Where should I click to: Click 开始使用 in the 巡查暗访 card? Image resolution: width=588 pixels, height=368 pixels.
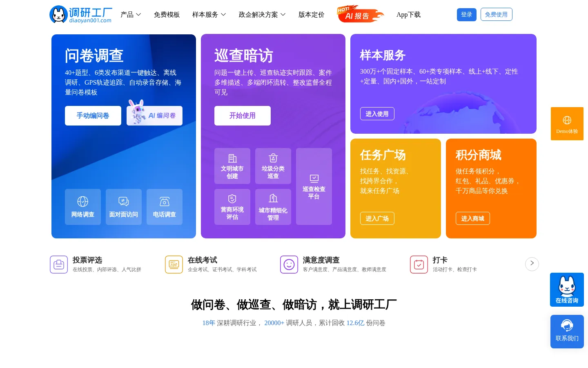point(243,116)
